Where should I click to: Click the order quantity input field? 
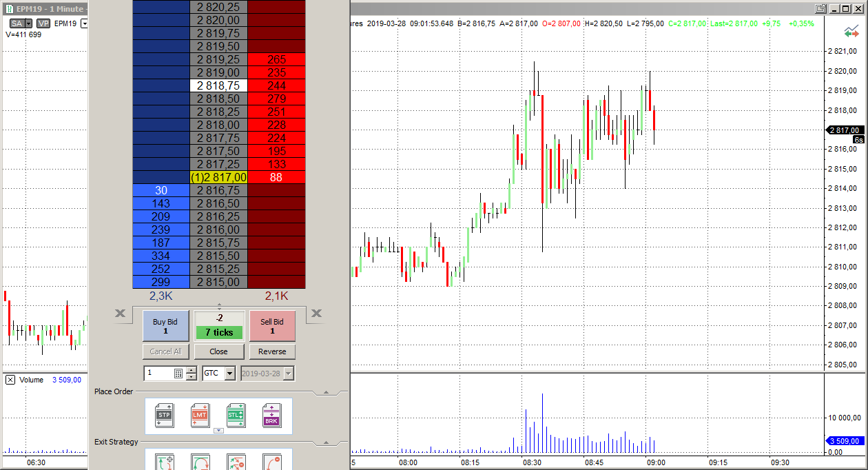pyautogui.click(x=159, y=373)
